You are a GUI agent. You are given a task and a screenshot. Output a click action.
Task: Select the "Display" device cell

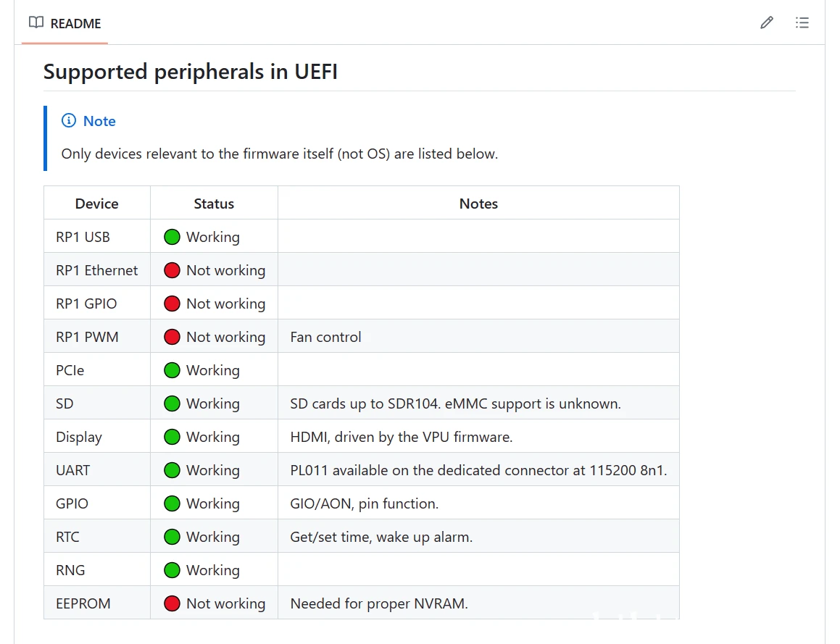97,436
